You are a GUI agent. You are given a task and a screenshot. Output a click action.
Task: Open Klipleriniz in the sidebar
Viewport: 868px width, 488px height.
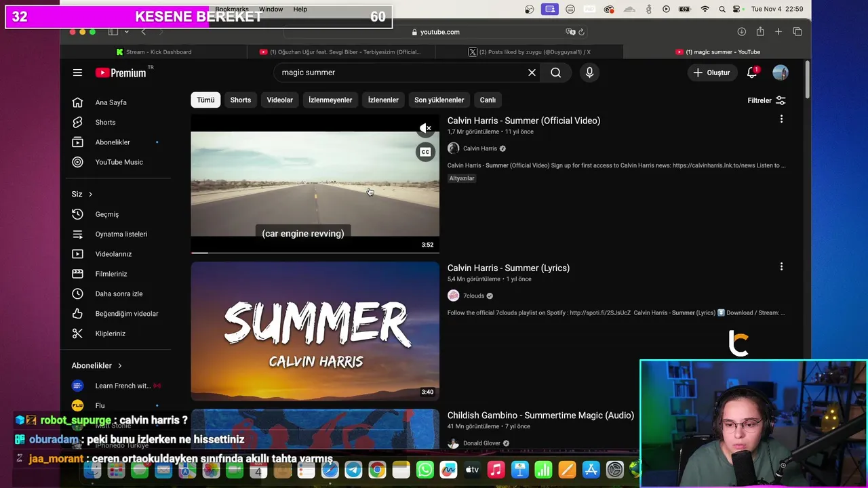coord(111,333)
